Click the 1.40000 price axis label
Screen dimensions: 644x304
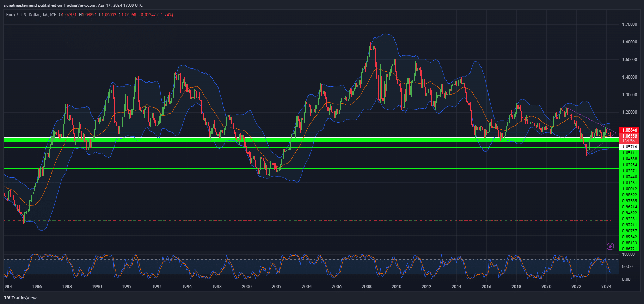click(x=630, y=77)
